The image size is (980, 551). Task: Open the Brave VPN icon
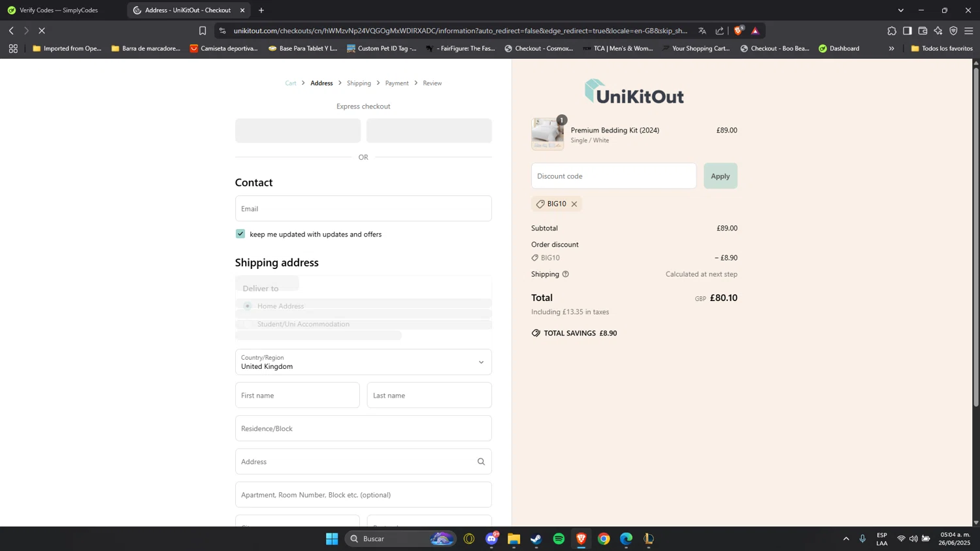click(x=953, y=31)
